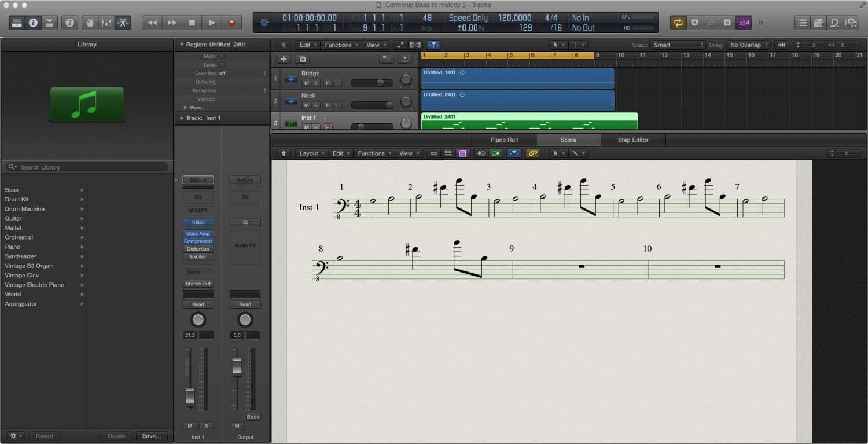Viewport: 868px width, 444px height.
Task: Enable Cycle mode in the control bar
Action: 678,23
